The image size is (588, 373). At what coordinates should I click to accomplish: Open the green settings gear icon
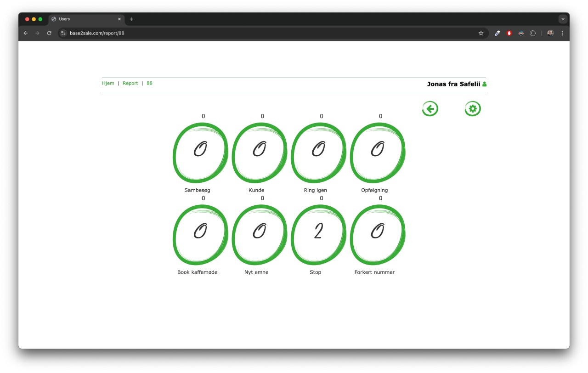point(473,109)
